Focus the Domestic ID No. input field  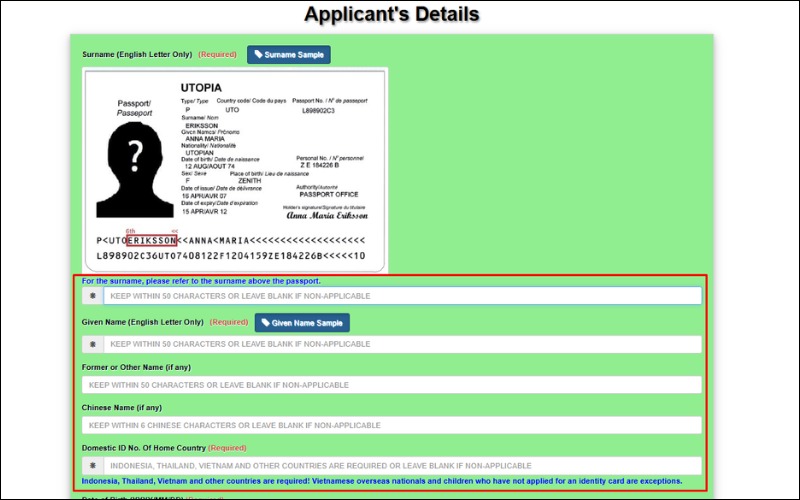402,466
